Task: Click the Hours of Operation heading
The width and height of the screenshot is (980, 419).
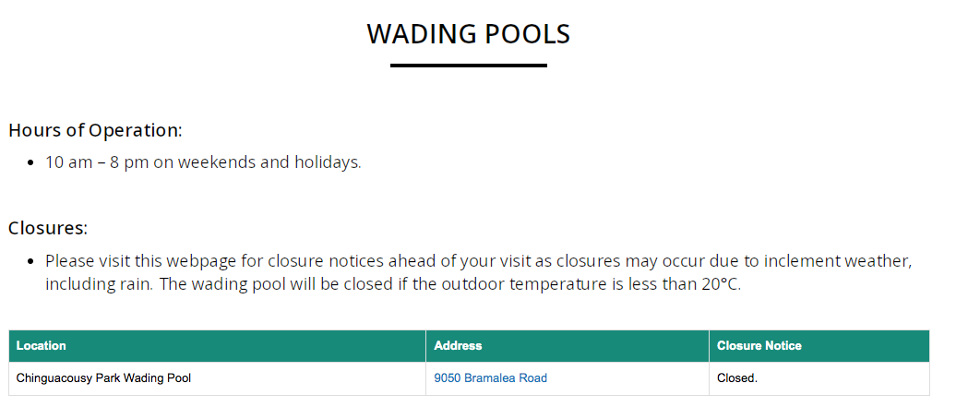Action: coord(95,130)
